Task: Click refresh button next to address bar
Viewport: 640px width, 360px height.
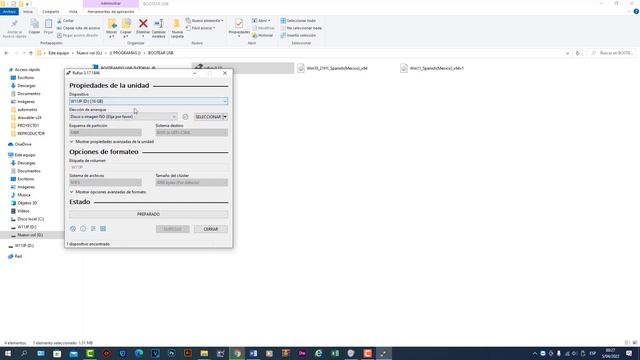Action: [x=578, y=53]
